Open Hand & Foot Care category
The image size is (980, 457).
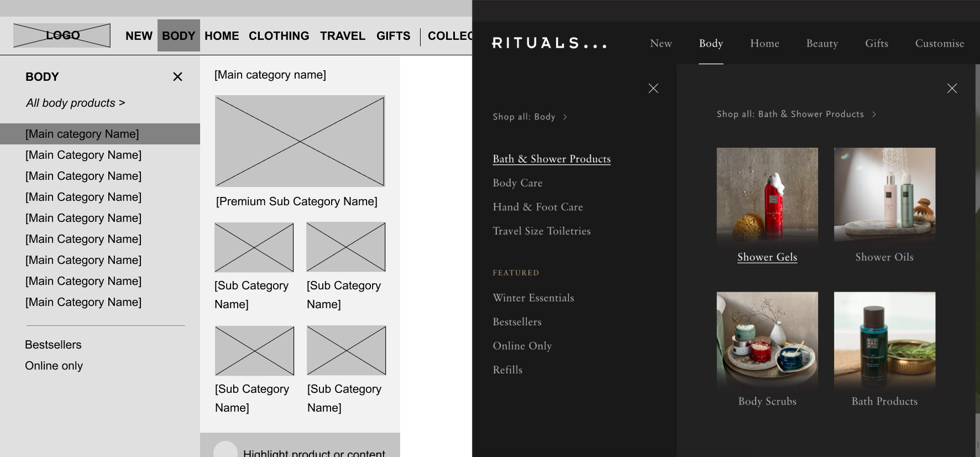pyautogui.click(x=538, y=207)
